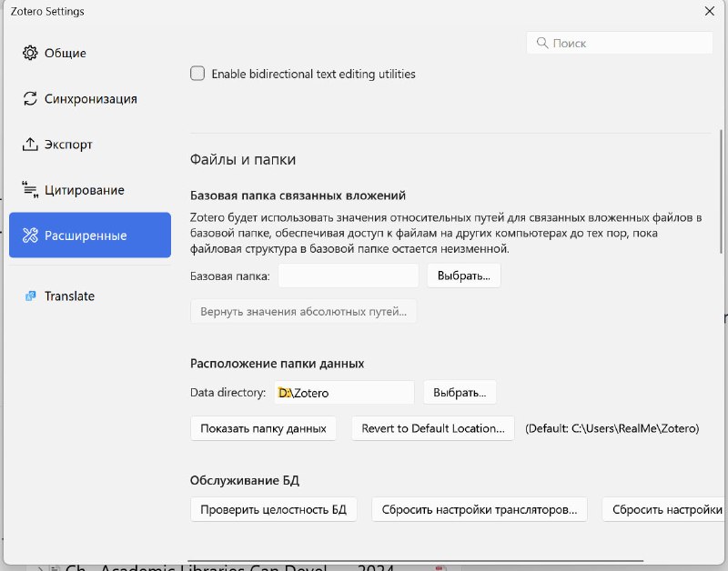Screen dimensions: 728x571
Task: Click the Файлы и папки heading
Action: [243, 159]
